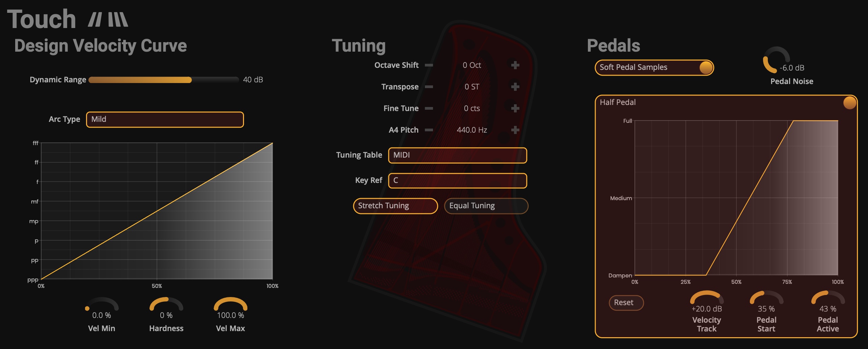Click the Reset button in Half Pedal
The height and width of the screenshot is (349, 868).
(626, 303)
